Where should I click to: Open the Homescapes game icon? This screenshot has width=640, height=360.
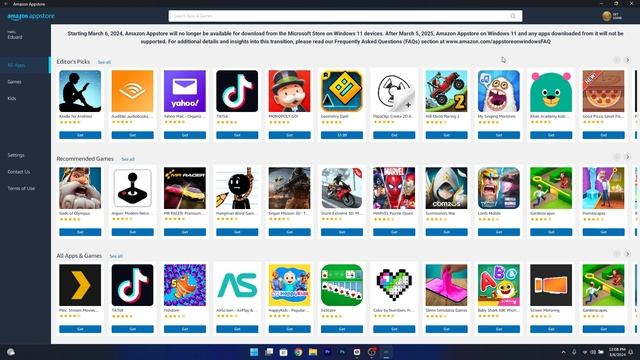point(603,188)
